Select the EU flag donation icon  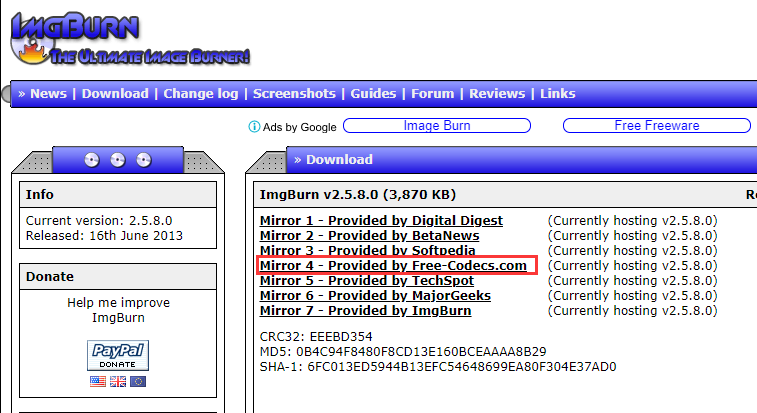(138, 382)
